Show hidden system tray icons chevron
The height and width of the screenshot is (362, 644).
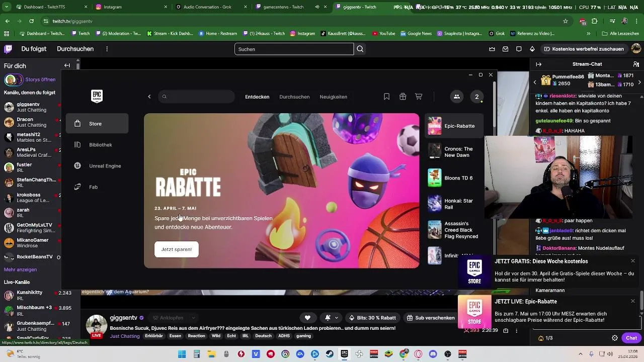tap(581, 354)
